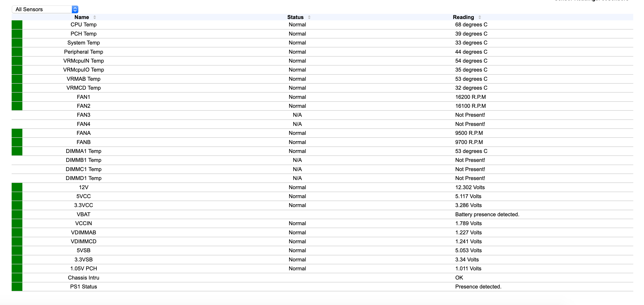The width and height of the screenshot is (644, 305).
Task: Select the PCH Temp row name
Action: pos(83,34)
